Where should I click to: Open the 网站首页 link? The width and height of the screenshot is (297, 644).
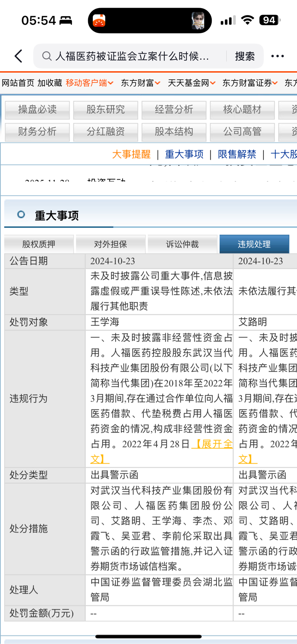(x=18, y=83)
